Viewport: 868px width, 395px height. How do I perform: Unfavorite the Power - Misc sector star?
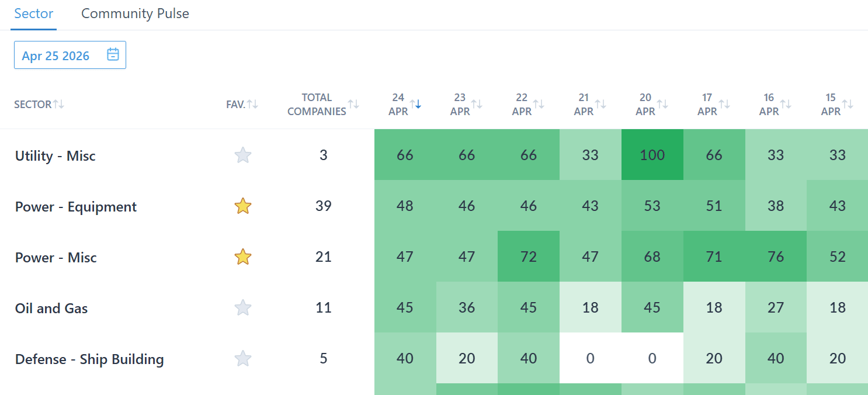click(x=243, y=257)
